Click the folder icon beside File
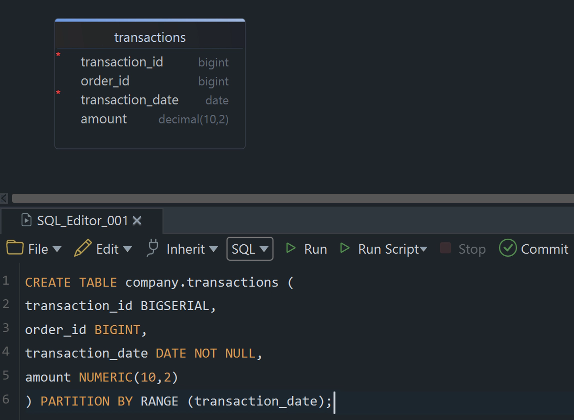The height and width of the screenshot is (420, 574). coord(15,248)
